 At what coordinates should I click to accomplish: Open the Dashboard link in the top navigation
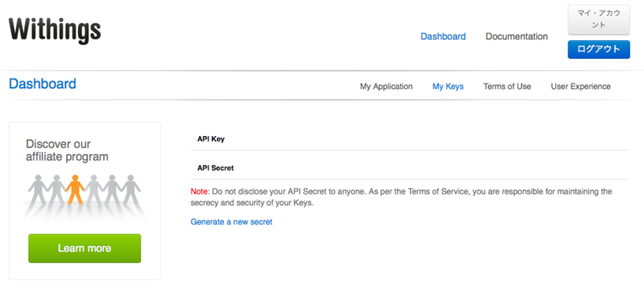[x=444, y=36]
